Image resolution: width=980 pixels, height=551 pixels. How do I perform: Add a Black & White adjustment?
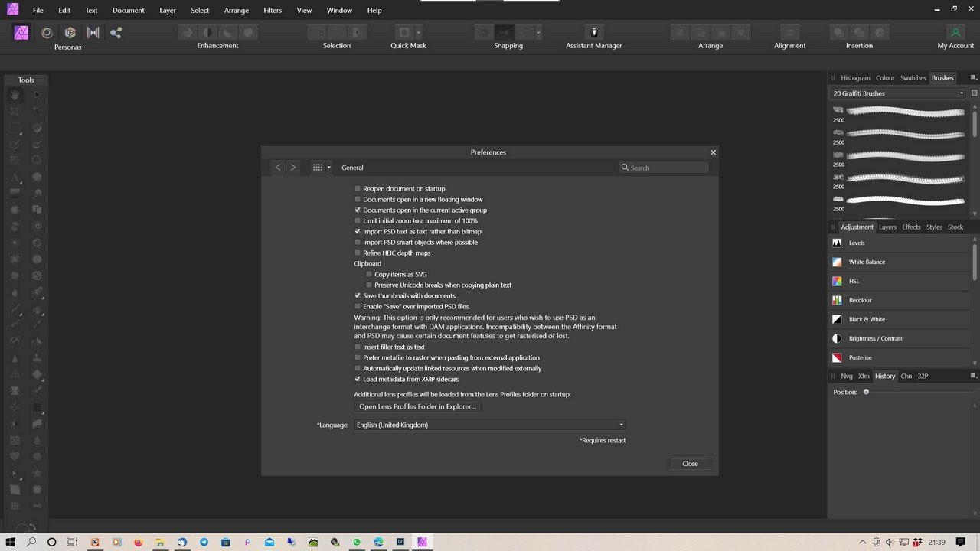click(899, 319)
